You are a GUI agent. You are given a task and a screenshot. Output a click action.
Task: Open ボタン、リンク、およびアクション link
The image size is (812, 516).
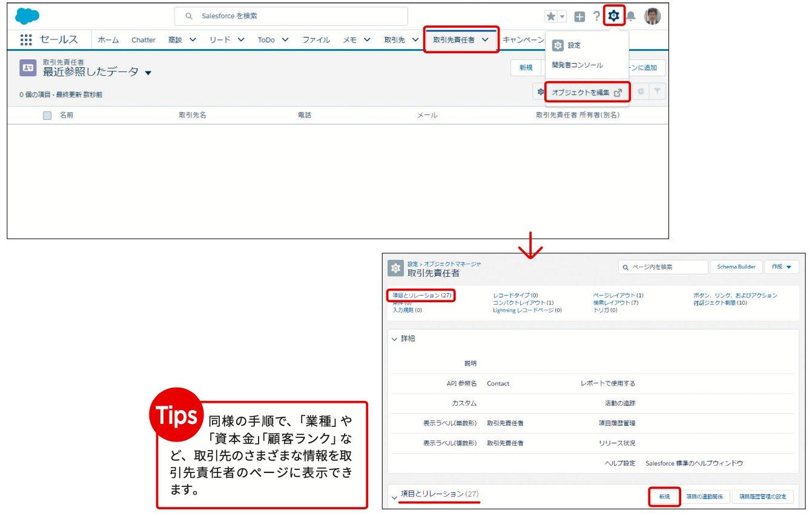pyautogui.click(x=735, y=296)
